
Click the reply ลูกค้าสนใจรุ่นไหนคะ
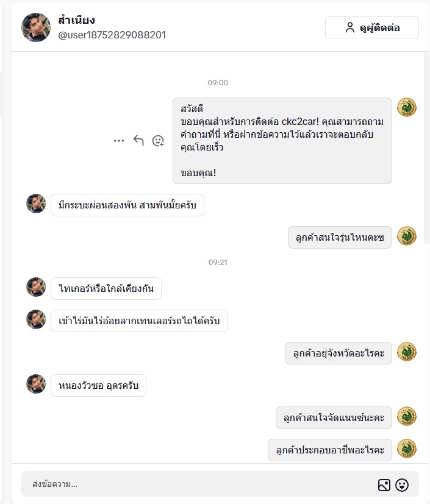[340, 237]
